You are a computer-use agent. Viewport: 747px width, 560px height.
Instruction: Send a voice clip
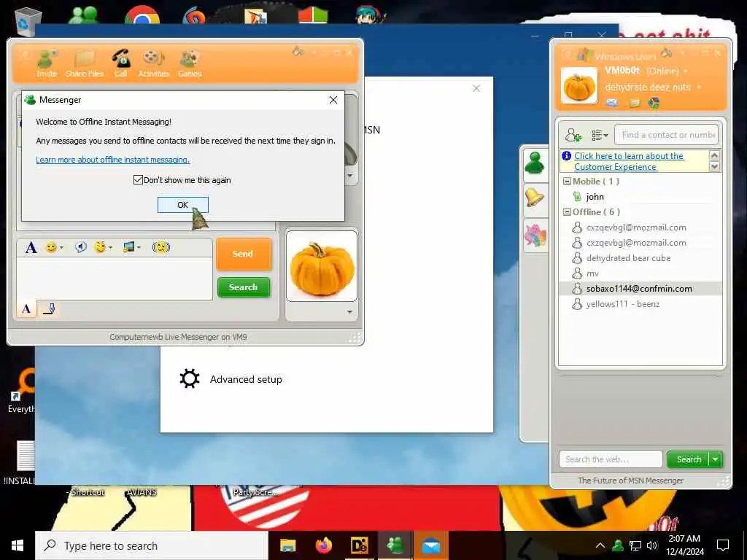[x=80, y=246]
